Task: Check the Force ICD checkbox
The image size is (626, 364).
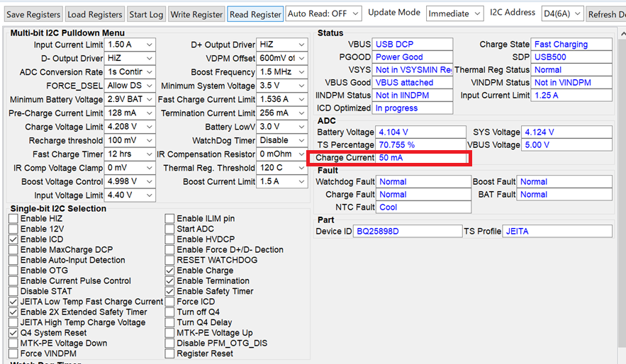Action: tap(169, 302)
